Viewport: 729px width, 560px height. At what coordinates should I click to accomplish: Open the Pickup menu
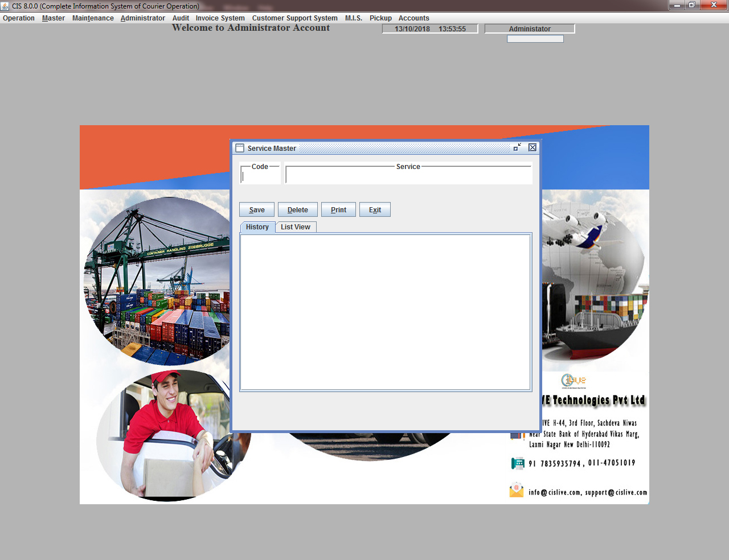(380, 18)
